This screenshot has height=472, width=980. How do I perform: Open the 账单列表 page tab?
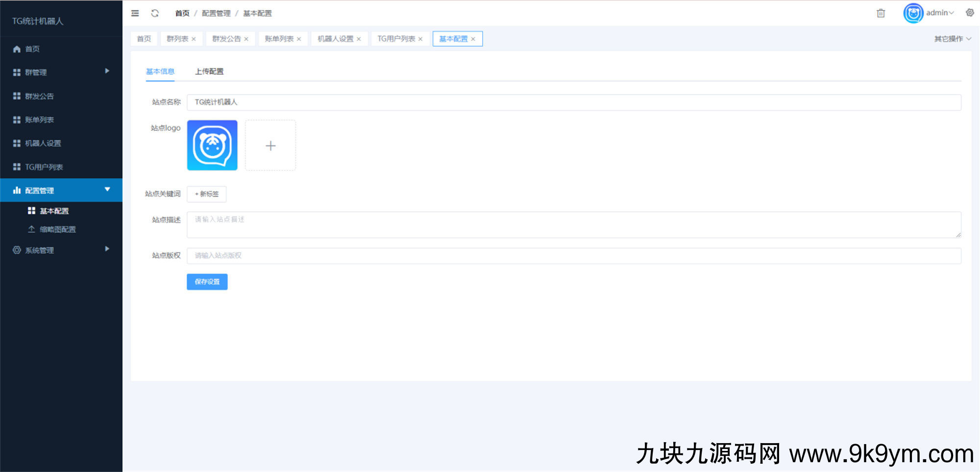(279, 39)
